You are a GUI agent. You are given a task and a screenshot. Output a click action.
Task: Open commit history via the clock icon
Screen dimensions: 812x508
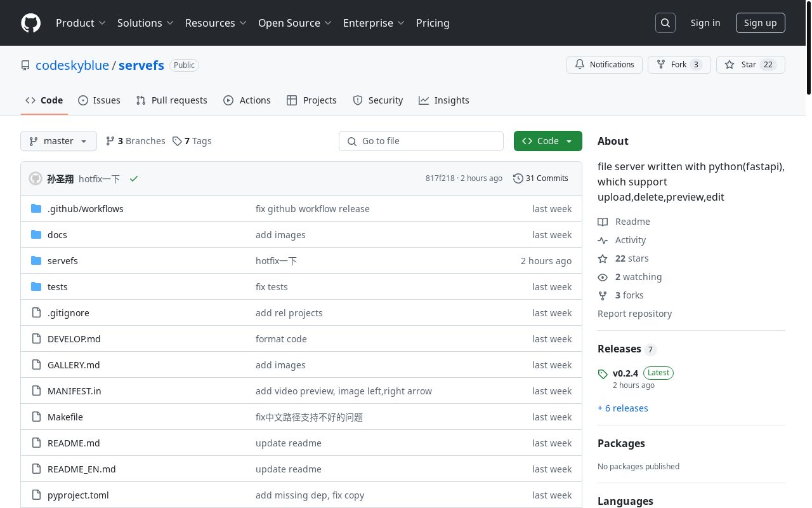(518, 178)
